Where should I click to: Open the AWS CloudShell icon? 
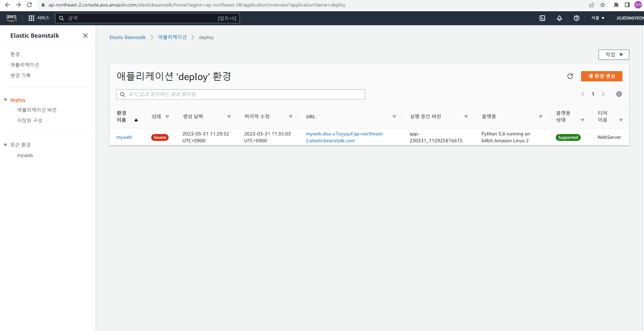coord(542,18)
